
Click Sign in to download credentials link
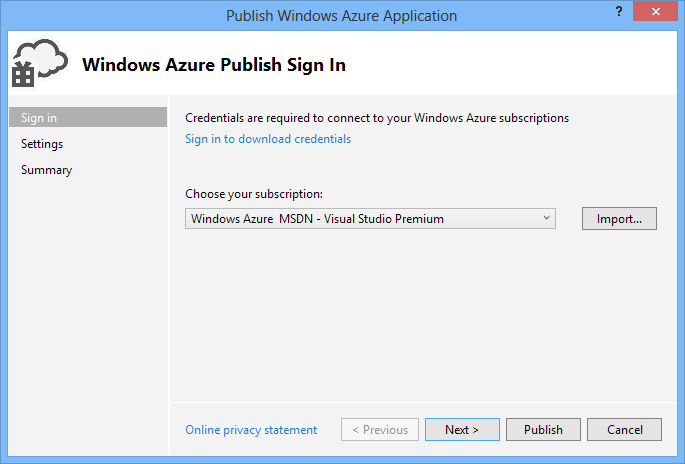tap(268, 139)
